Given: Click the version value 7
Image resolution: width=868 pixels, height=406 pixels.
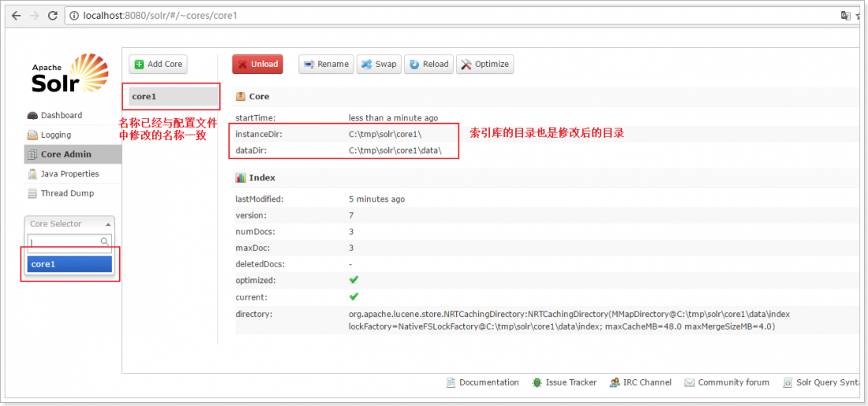Looking at the screenshot, I should [351, 215].
